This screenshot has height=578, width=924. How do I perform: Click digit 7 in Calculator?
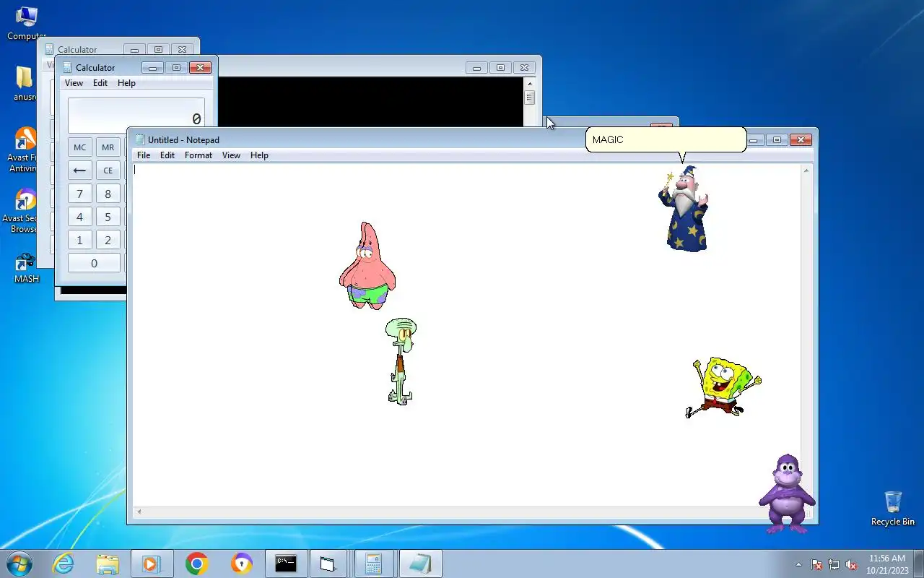80,194
